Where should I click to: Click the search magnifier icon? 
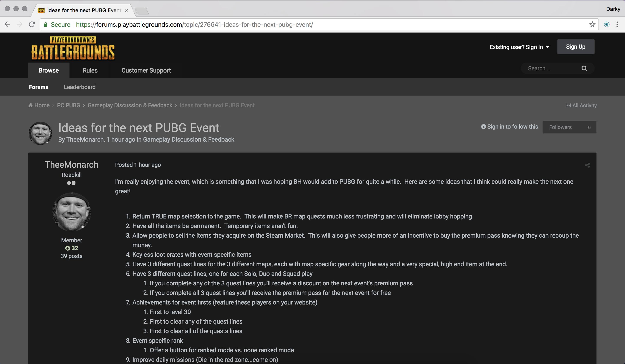[584, 68]
